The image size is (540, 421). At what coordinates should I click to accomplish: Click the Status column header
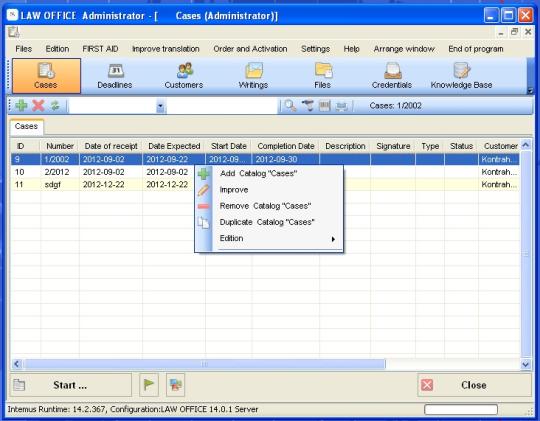coord(461,146)
